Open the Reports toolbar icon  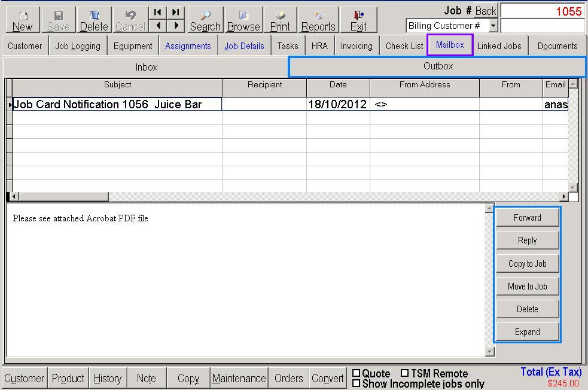click(318, 16)
